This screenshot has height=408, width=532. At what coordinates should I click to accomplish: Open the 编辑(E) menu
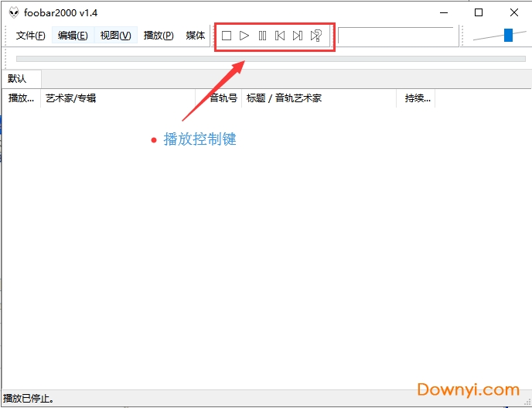(x=73, y=36)
